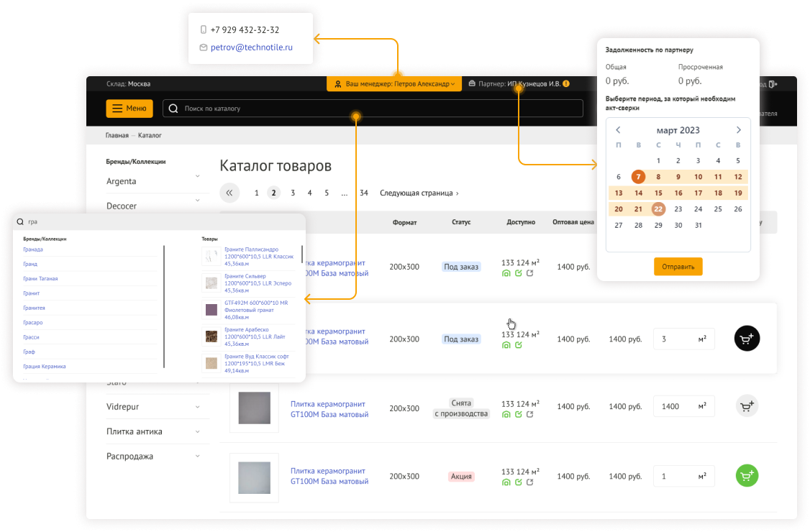The width and height of the screenshot is (810, 532).
Task: Click the green add-to-cart icon
Action: [747, 476]
